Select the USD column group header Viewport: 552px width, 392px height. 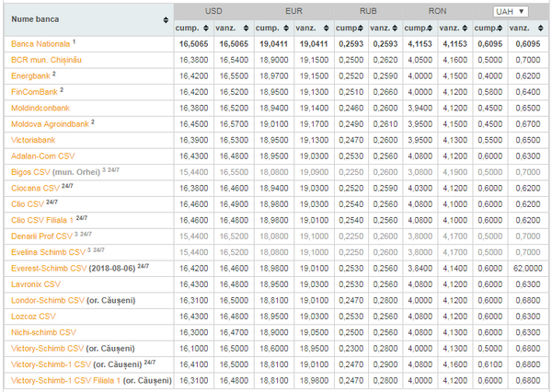pos(213,11)
